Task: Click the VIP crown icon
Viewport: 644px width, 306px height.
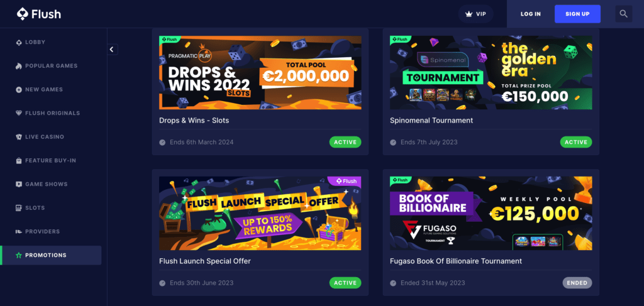Action: point(469,14)
